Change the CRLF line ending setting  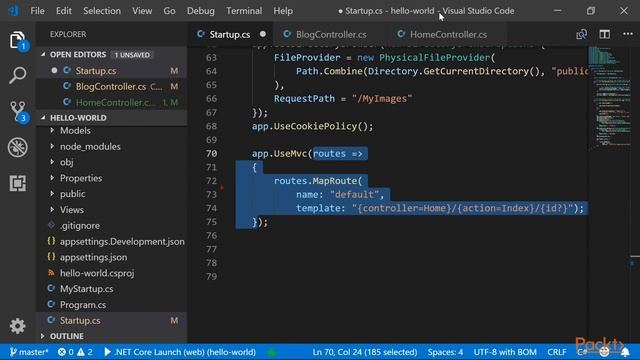tap(557, 352)
